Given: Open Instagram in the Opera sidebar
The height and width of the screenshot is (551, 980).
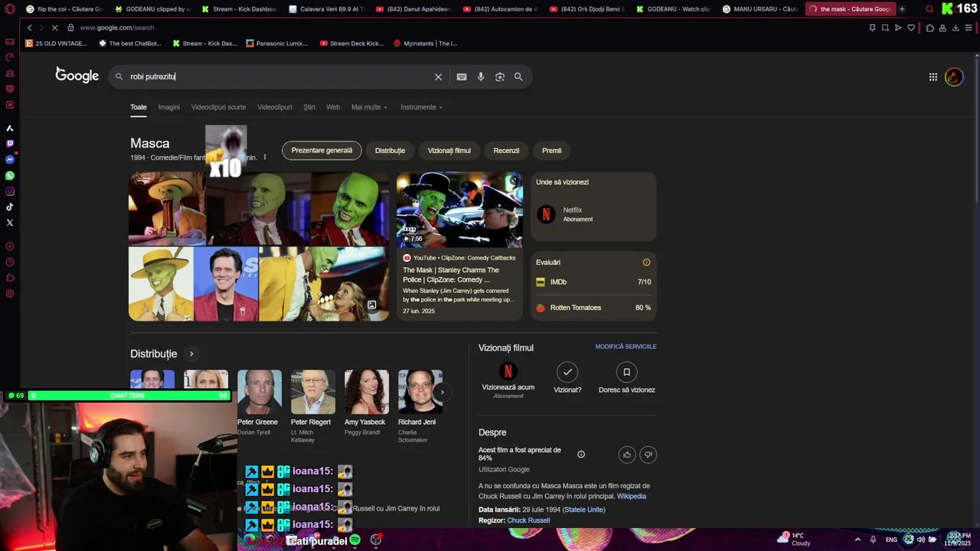Looking at the screenshot, I should tap(9, 191).
